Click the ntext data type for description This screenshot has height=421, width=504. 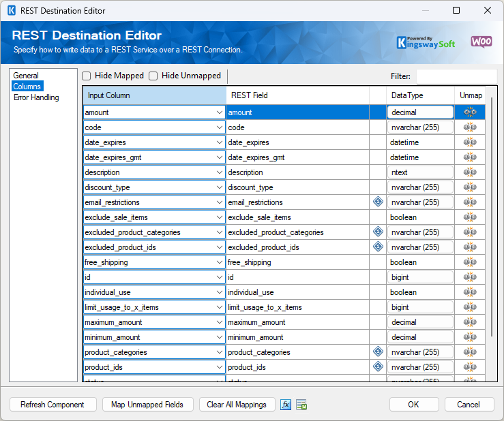(x=420, y=172)
